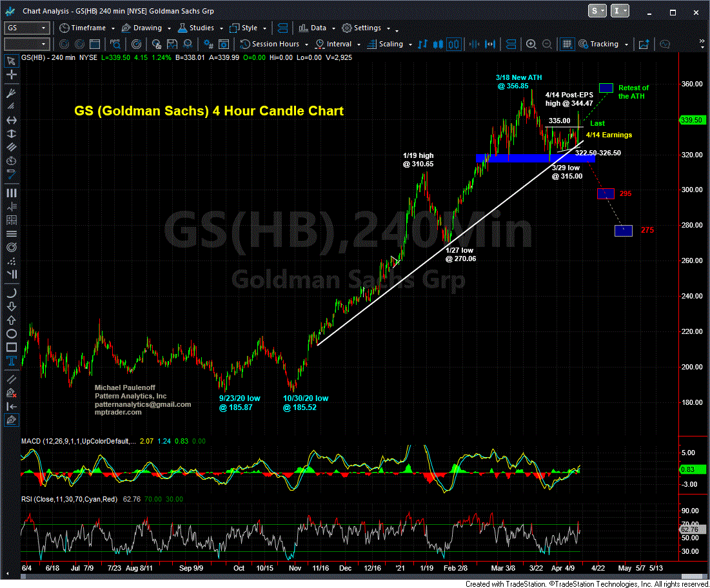Select the down arrow drawing tool
Image resolution: width=710 pixels, height=588 pixels.
click(x=12, y=306)
